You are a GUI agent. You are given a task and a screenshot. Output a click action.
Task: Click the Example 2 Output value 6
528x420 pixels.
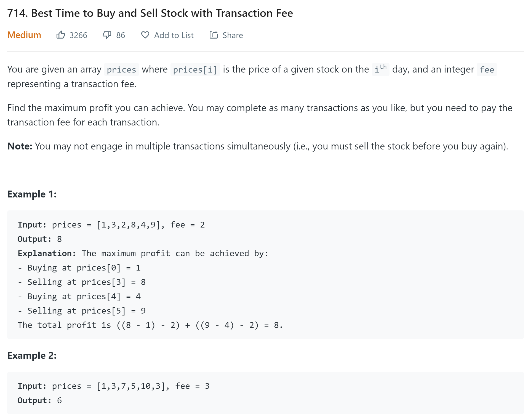(x=59, y=400)
